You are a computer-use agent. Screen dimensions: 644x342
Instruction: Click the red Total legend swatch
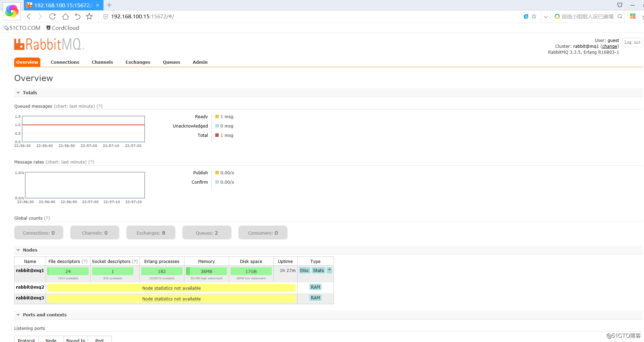(x=217, y=135)
